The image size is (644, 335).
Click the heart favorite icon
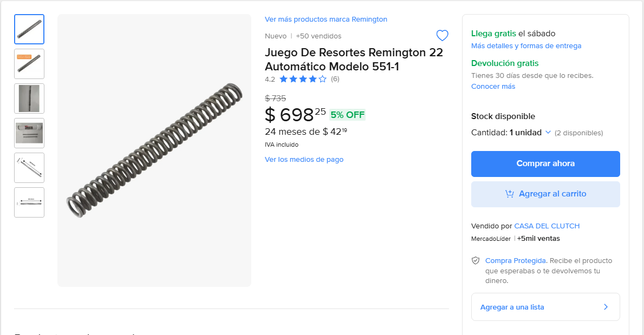[x=443, y=36]
